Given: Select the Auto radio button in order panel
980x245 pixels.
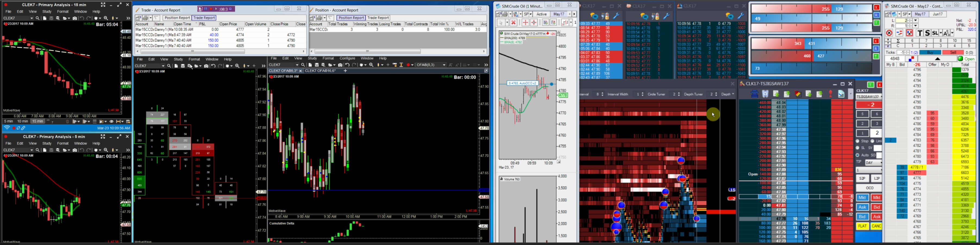Looking at the screenshot, I should 857,156.
